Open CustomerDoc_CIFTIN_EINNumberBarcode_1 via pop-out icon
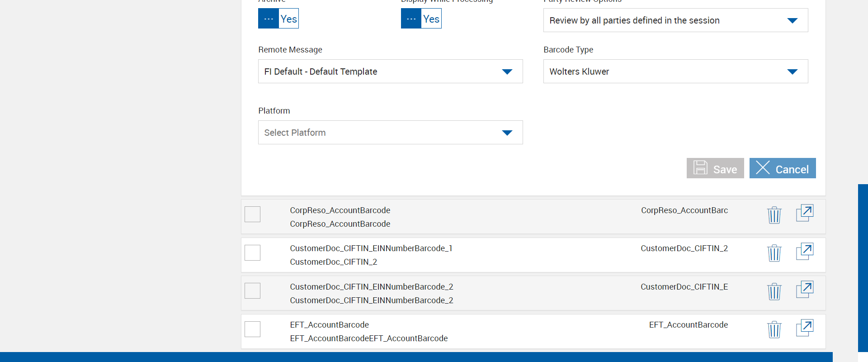Image resolution: width=868 pixels, height=362 pixels. pos(804,252)
